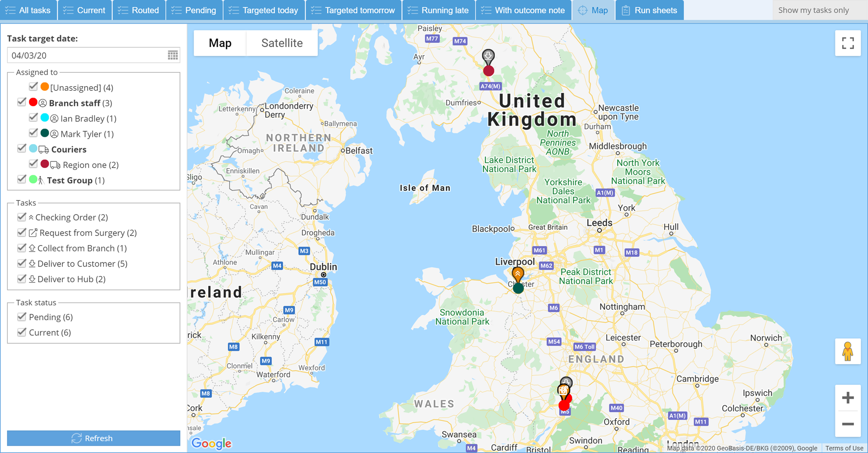Open the calendar date picker icon
The height and width of the screenshot is (453, 868).
tap(173, 55)
